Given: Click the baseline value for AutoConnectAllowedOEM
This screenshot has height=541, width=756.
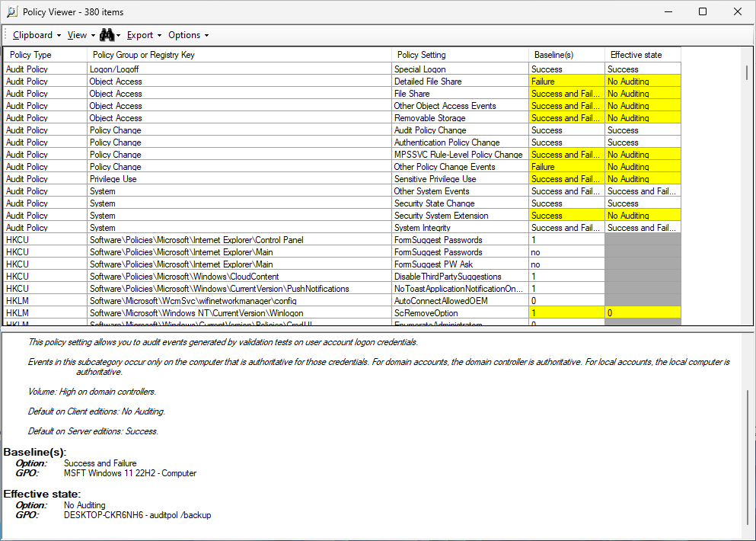Looking at the screenshot, I should (x=566, y=301).
